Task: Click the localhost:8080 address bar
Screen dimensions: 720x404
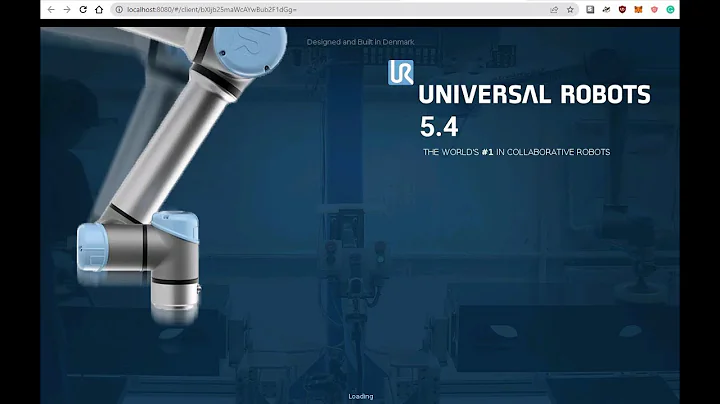Action: [343, 10]
